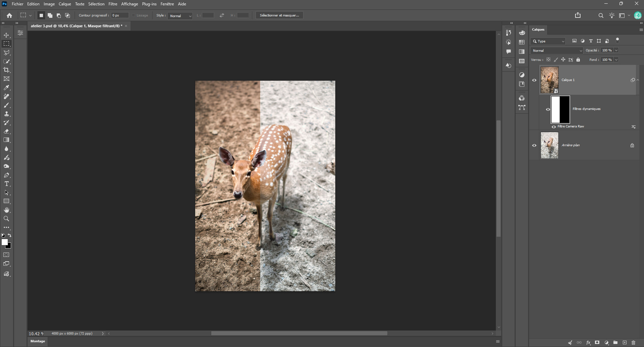Image resolution: width=644 pixels, height=347 pixels.
Task: Hide the Calque 1 layer
Action: (x=534, y=80)
